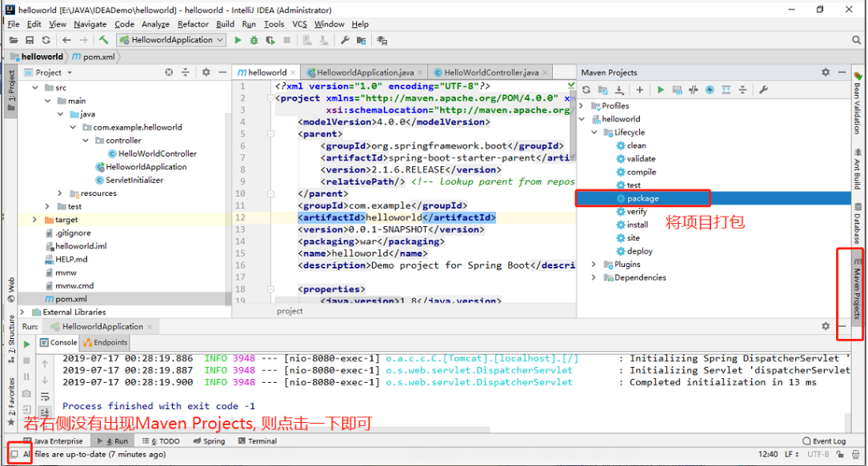
Task: Expand the Plugins node in Maven Projects
Action: pyautogui.click(x=594, y=265)
